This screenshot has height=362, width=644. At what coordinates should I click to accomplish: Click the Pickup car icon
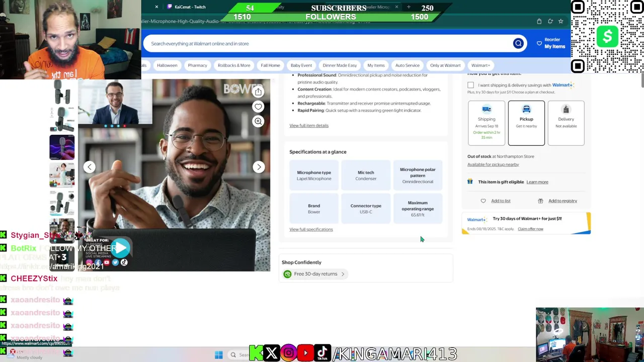tap(526, 109)
